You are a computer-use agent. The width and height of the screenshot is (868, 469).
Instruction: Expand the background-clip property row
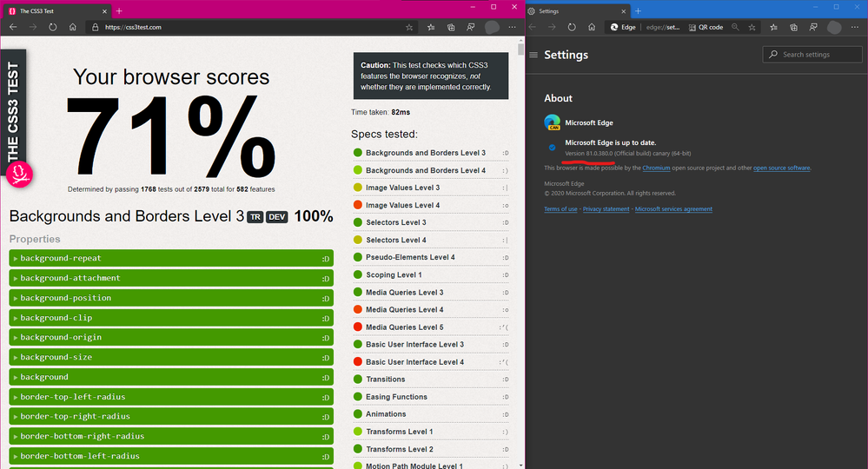pyautogui.click(x=171, y=318)
